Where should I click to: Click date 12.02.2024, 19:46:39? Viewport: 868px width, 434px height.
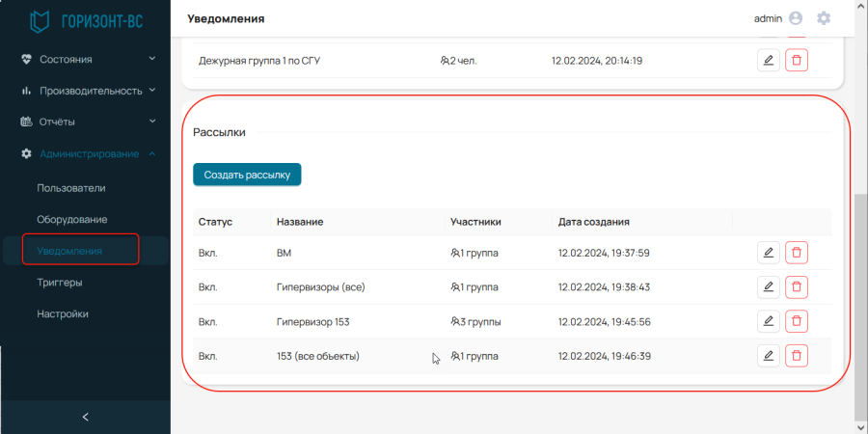click(604, 356)
